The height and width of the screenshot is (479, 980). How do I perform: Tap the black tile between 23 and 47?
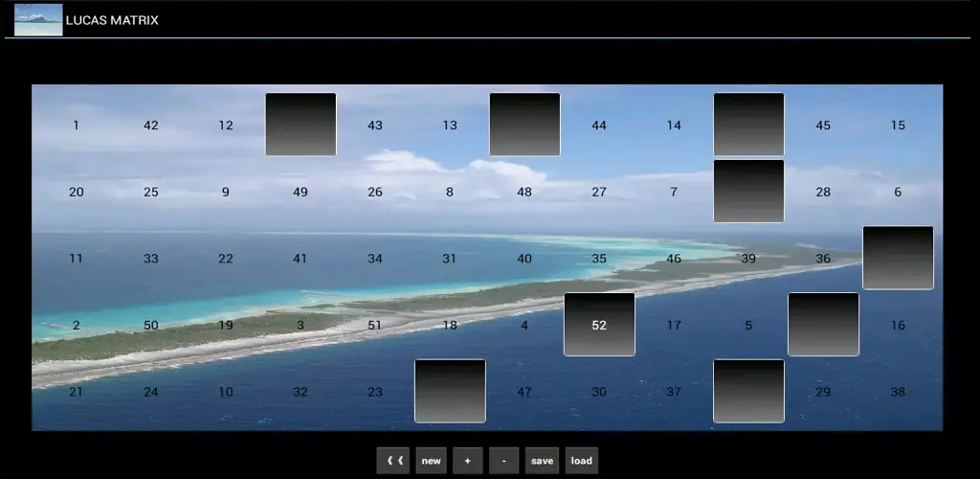[450, 392]
